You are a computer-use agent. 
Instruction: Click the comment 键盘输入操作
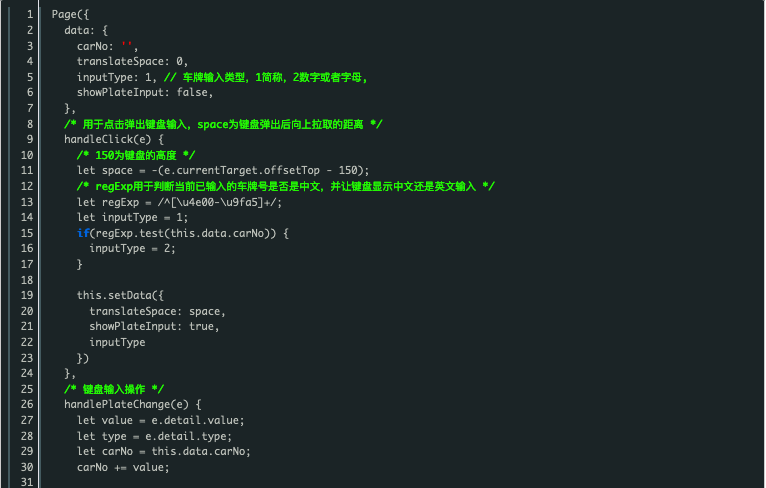(114, 389)
